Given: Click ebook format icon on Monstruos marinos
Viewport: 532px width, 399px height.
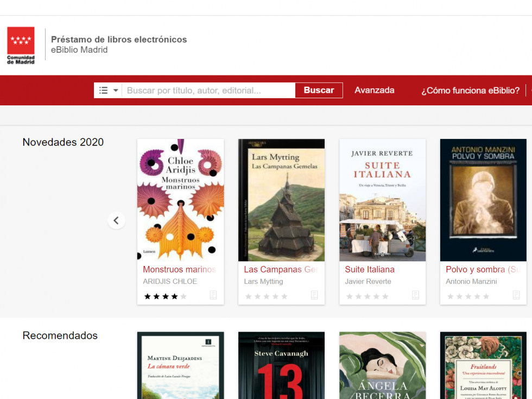Looking at the screenshot, I should click(x=213, y=295).
